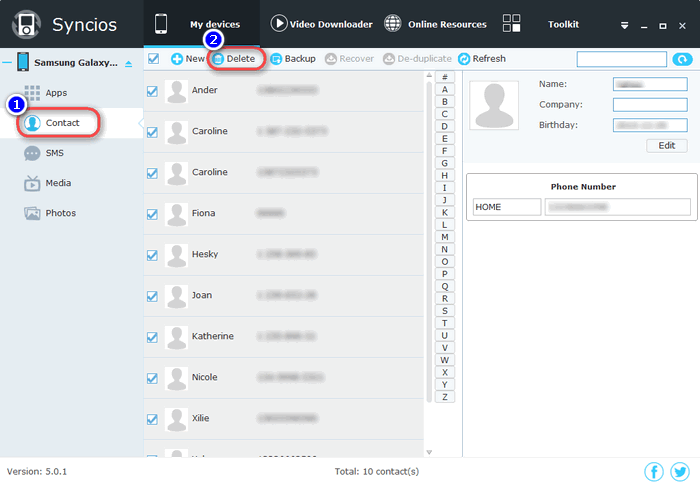Open Media section in sidebar

(x=57, y=183)
